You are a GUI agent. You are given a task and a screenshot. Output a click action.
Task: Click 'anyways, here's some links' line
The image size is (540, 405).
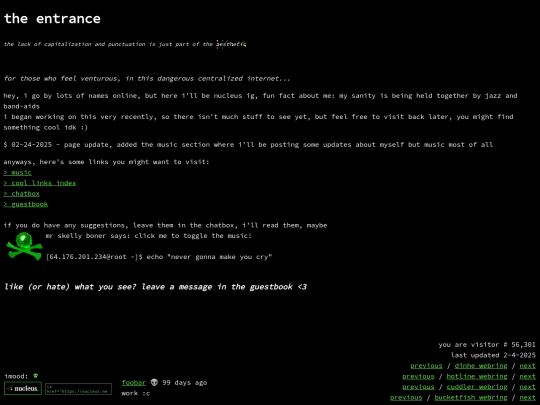[106, 162]
